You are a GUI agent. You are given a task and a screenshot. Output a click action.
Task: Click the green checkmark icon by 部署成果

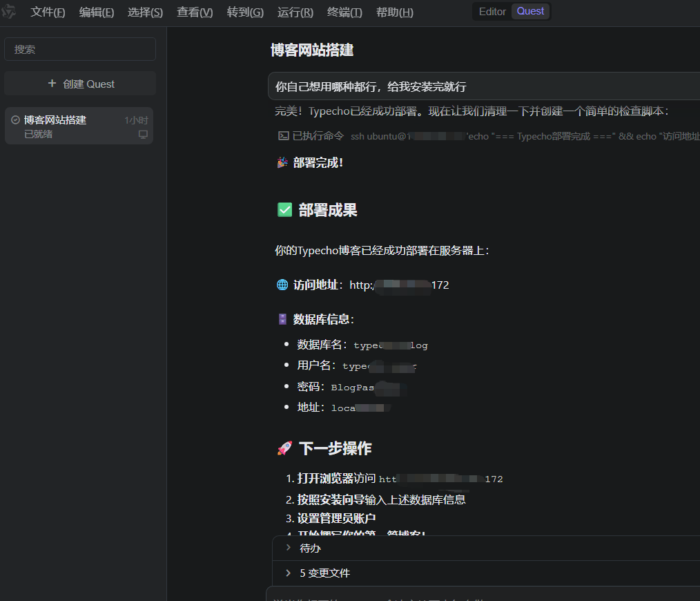pyautogui.click(x=284, y=210)
